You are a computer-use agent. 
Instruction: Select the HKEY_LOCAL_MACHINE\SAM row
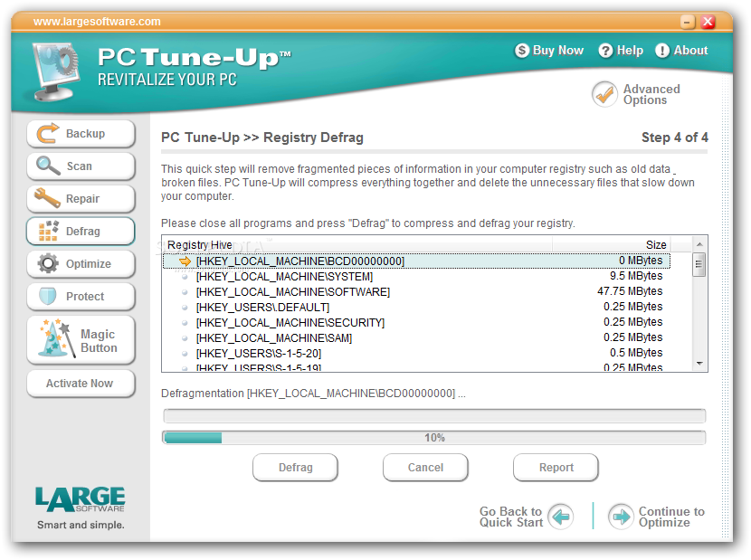point(416,337)
